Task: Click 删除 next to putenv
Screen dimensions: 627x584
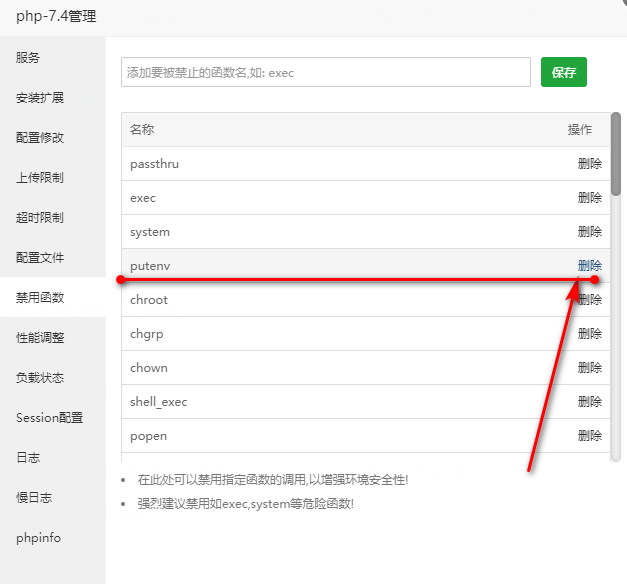Action: (590, 266)
